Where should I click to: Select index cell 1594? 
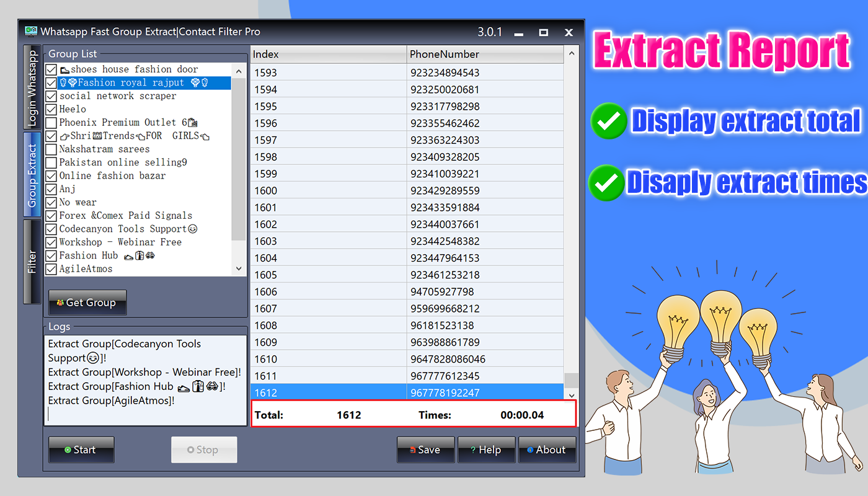coord(329,89)
